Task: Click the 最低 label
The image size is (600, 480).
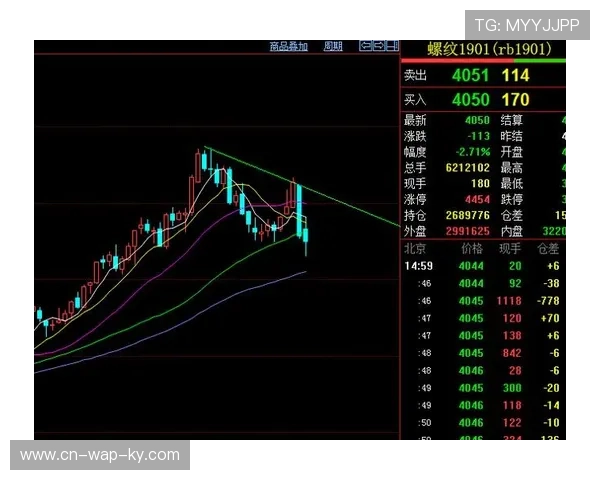Action: (x=512, y=184)
